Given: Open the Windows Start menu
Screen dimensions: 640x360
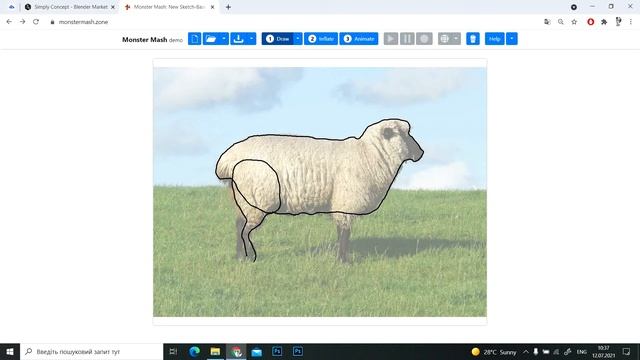Looking at the screenshot, I should pyautogui.click(x=10, y=351).
